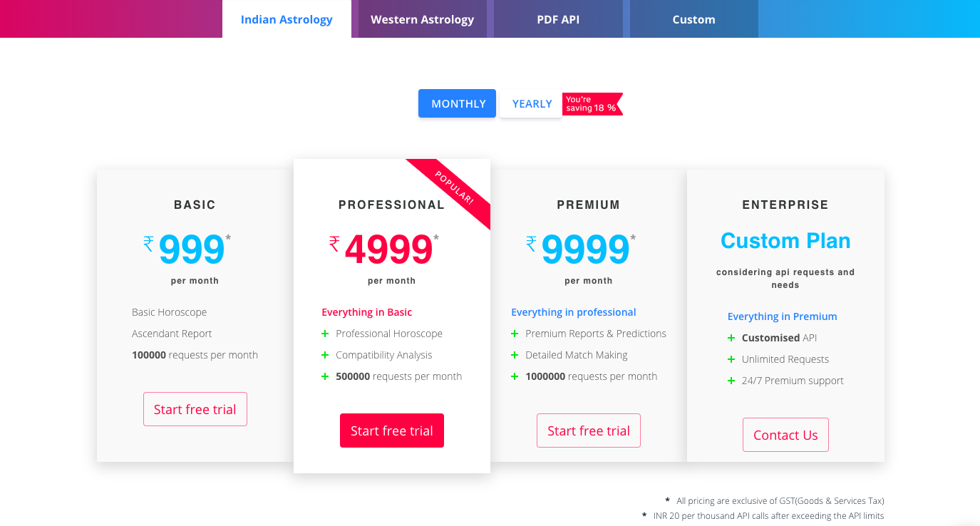980x526 pixels.
Task: Switch to the Indian Astrology tab
Action: [x=287, y=19]
